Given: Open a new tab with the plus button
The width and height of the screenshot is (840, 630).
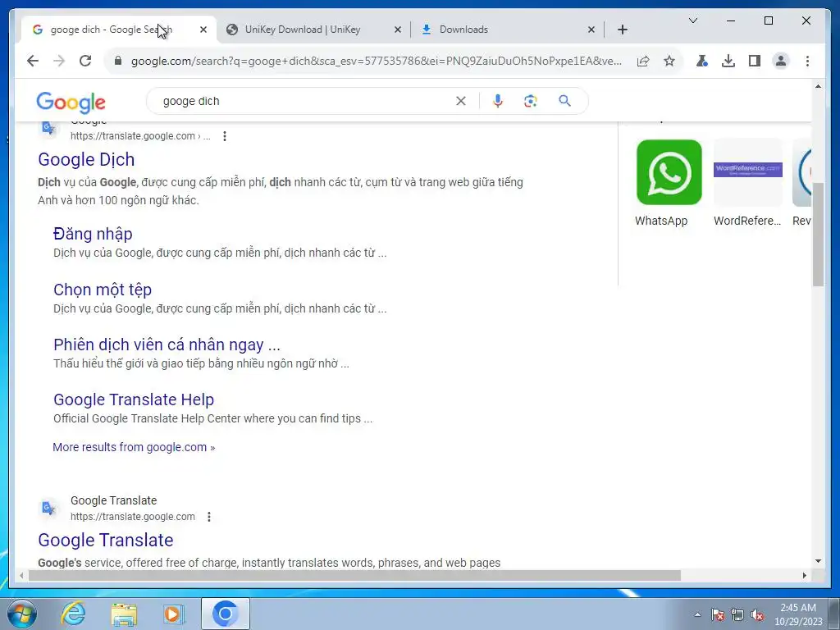Looking at the screenshot, I should click(623, 30).
